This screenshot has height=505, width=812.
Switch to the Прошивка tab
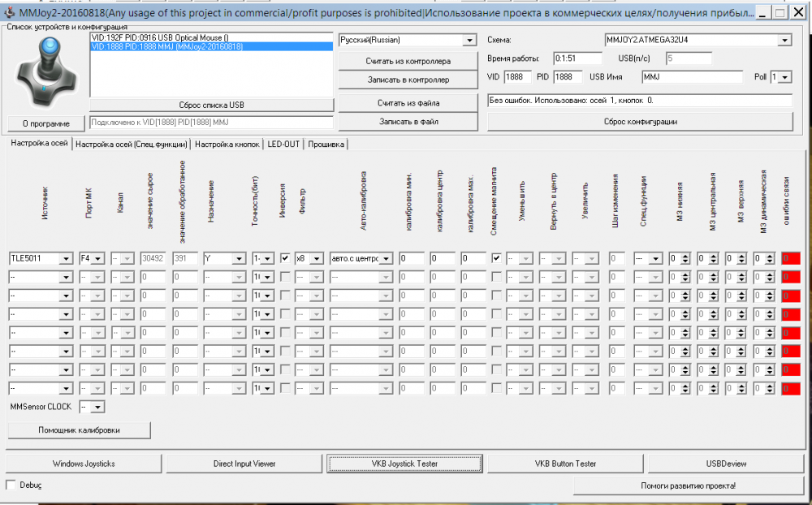(x=326, y=145)
